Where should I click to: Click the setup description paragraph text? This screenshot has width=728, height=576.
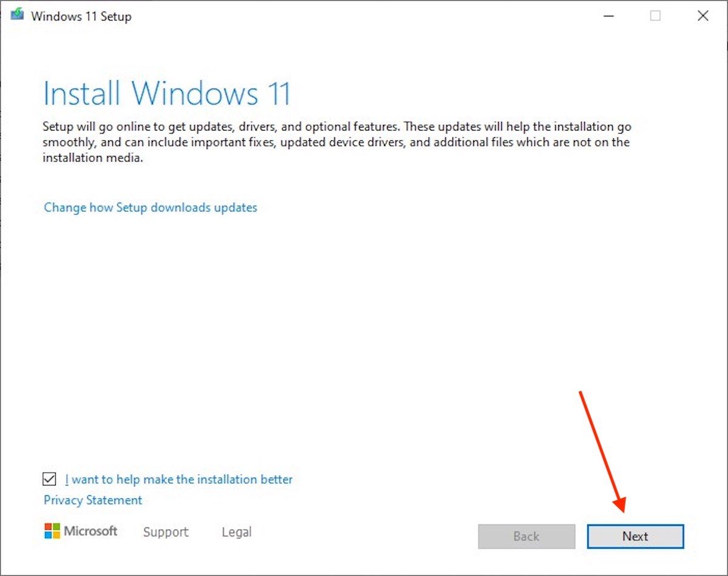(337, 143)
